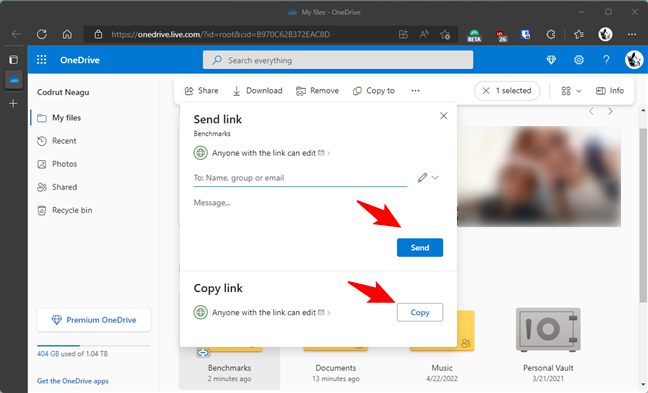Open OneDrive settings gear
This screenshot has height=393, width=648.
(579, 60)
